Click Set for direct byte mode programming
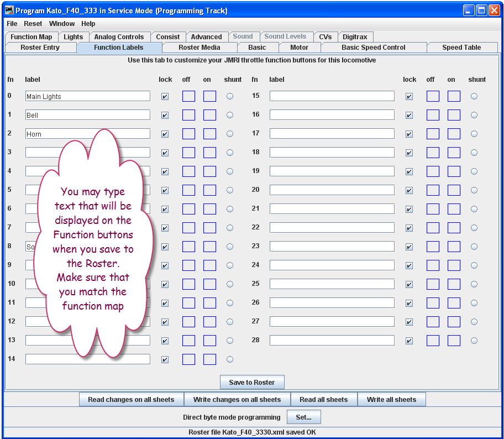The width and height of the screenshot is (504, 439). click(303, 417)
